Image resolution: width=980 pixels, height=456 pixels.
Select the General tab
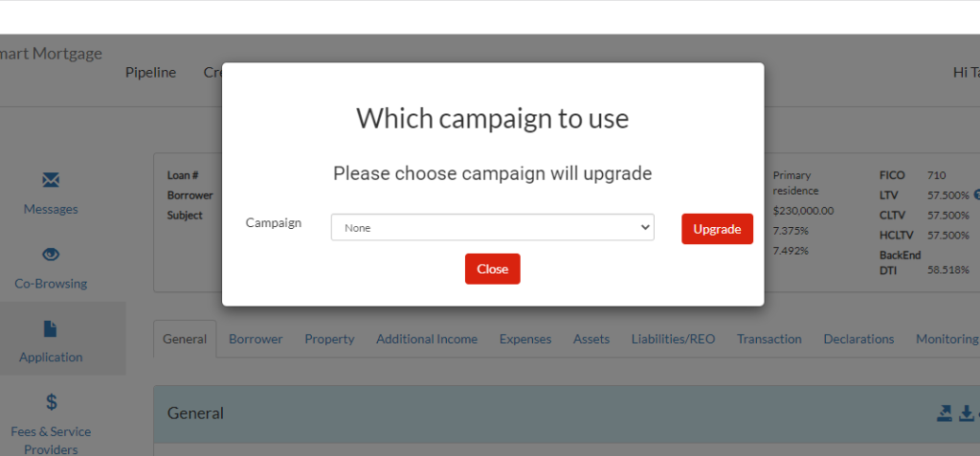click(x=185, y=339)
